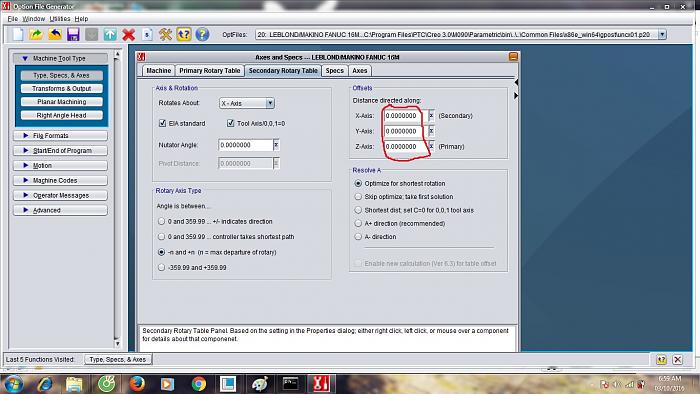
Task: Open Right Angle Head panel
Action: (x=62, y=115)
